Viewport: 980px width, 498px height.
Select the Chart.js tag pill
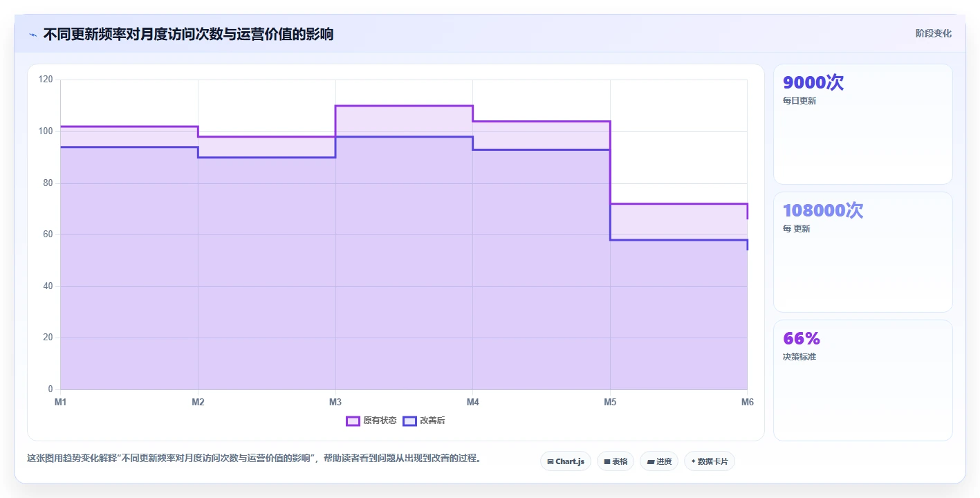[566, 461]
